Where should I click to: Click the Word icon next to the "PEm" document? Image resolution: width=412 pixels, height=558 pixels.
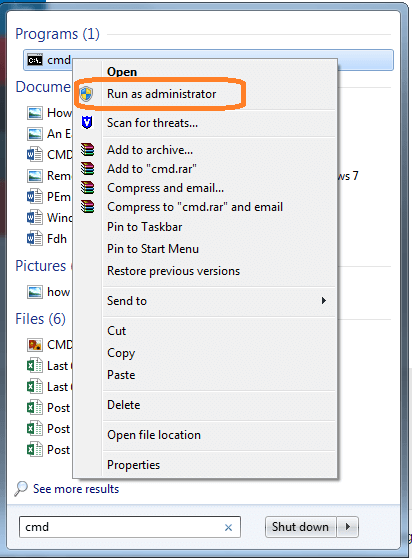(x=35, y=197)
